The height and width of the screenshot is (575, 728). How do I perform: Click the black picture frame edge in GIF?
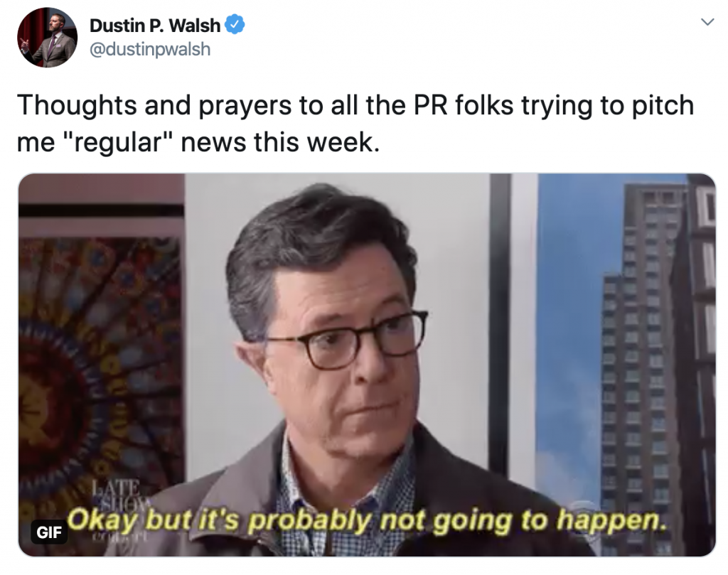(500, 325)
